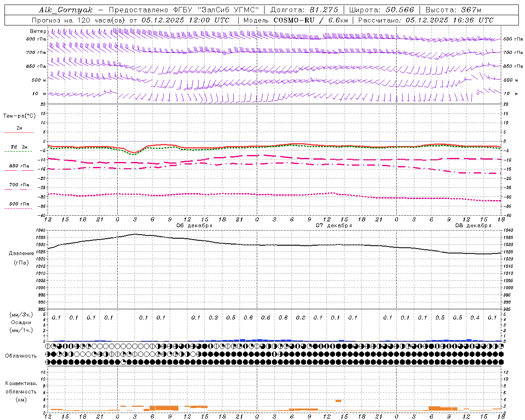Click the (км) unit label
525x420 pixels.
tap(21, 399)
